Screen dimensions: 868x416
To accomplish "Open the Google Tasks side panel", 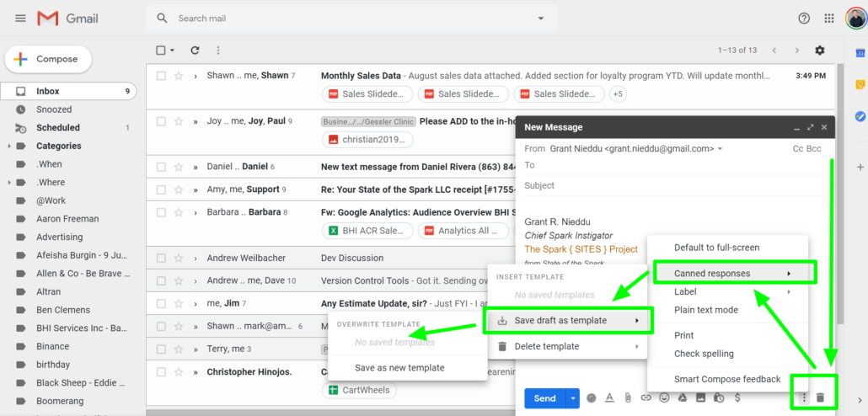I will tap(860, 117).
